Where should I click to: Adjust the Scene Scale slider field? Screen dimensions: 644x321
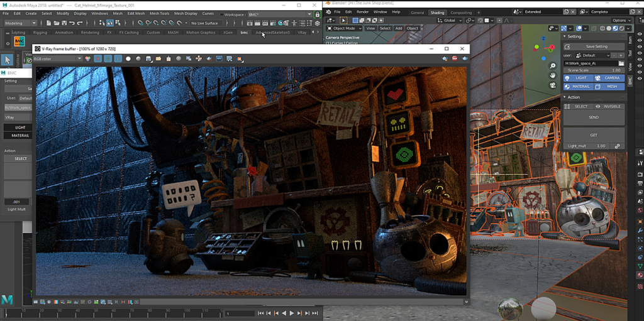(x=594, y=70)
